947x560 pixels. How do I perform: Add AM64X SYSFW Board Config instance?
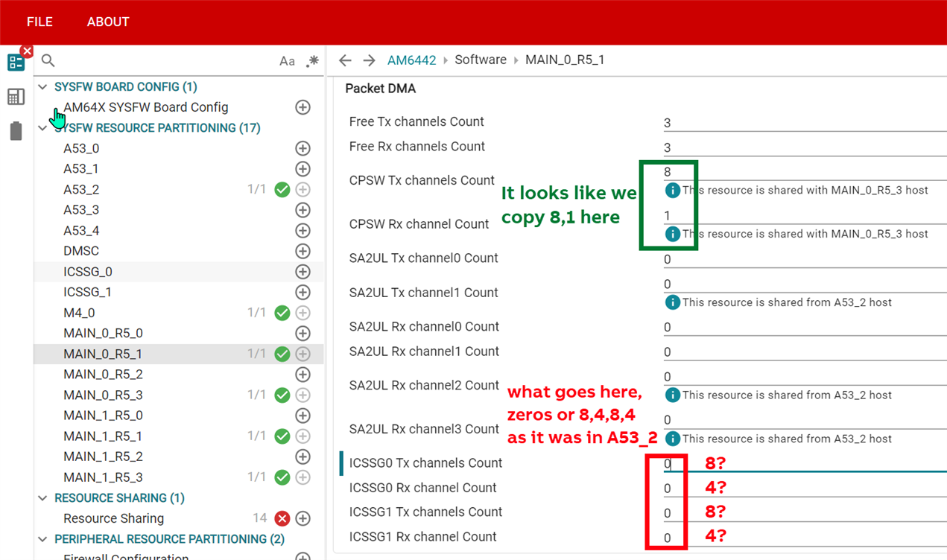(x=303, y=107)
